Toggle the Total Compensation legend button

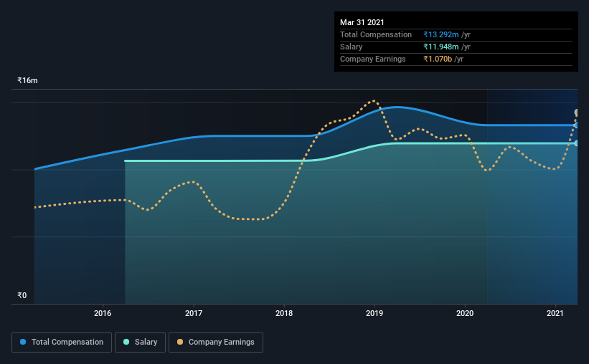[x=62, y=343]
